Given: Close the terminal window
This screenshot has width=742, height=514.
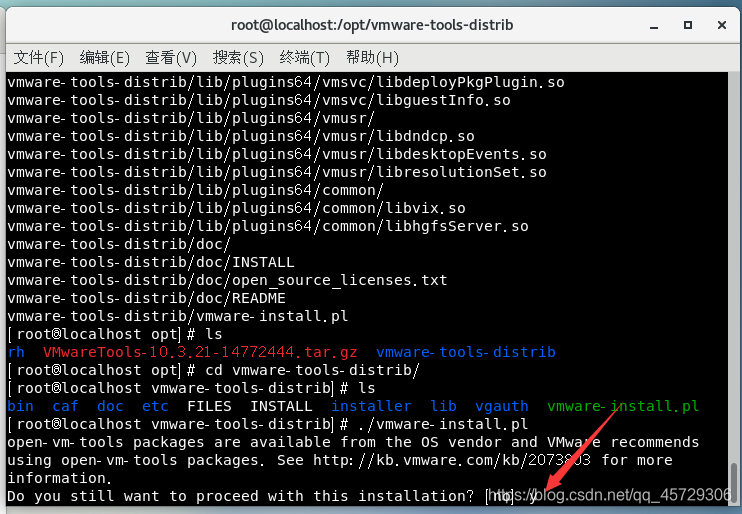Looking at the screenshot, I should (x=722, y=25).
